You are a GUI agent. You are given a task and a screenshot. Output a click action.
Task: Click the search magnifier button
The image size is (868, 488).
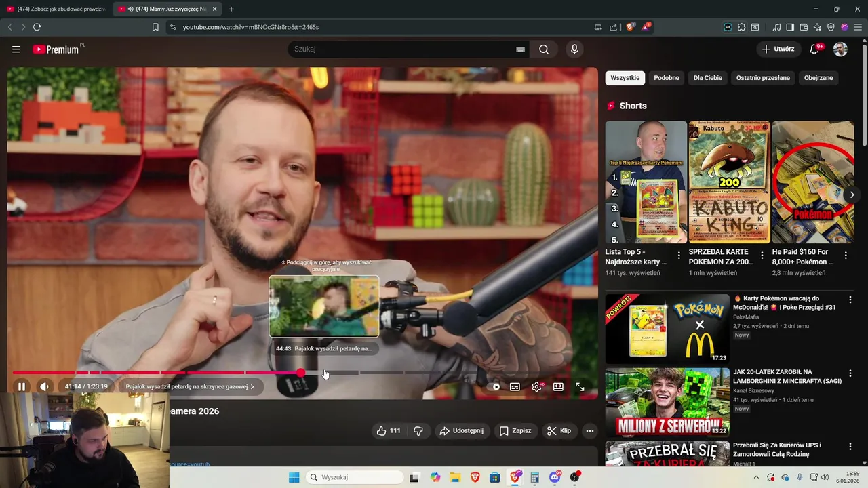[544, 49]
